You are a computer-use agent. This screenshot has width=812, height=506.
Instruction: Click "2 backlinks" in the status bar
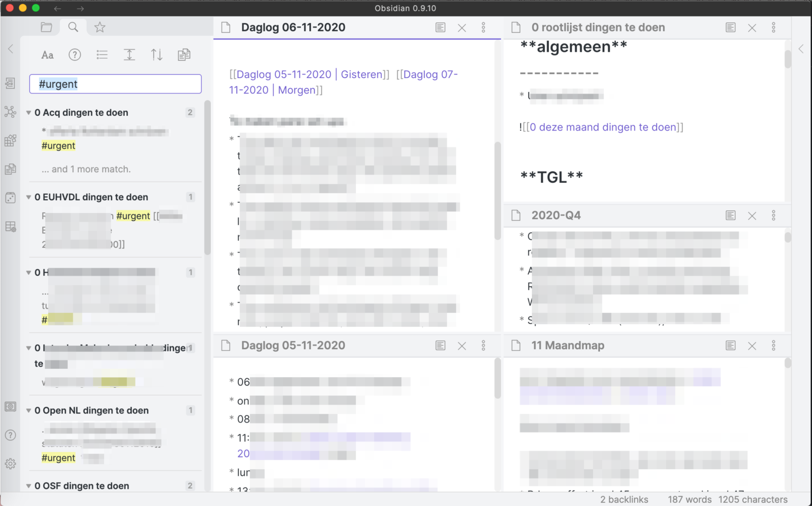(x=624, y=499)
